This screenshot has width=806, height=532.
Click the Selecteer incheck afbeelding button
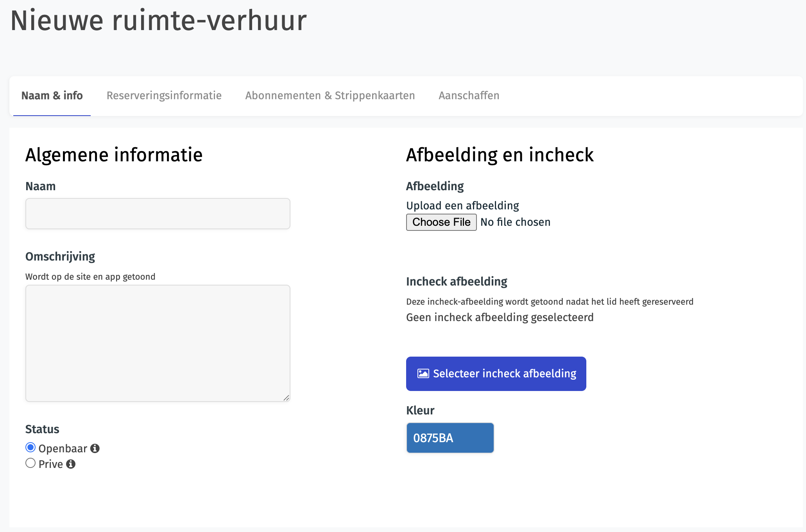pyautogui.click(x=496, y=374)
